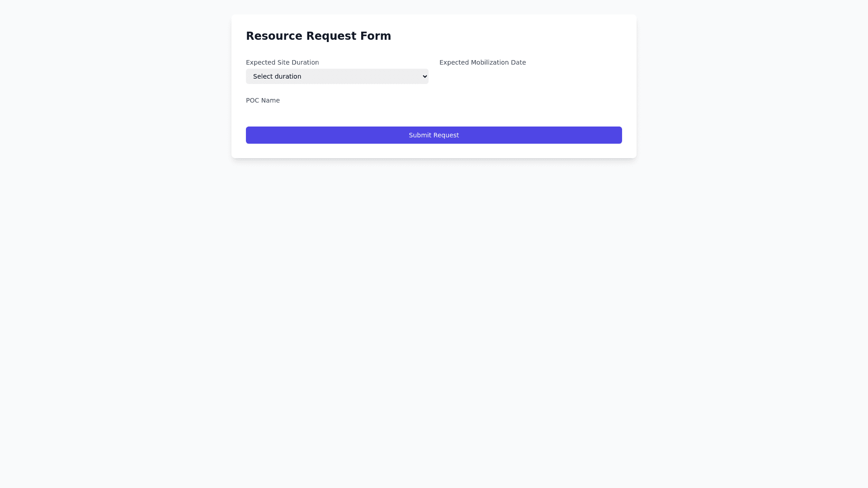This screenshot has height=488, width=868.
Task: Show the site duration options
Action: [337, 76]
